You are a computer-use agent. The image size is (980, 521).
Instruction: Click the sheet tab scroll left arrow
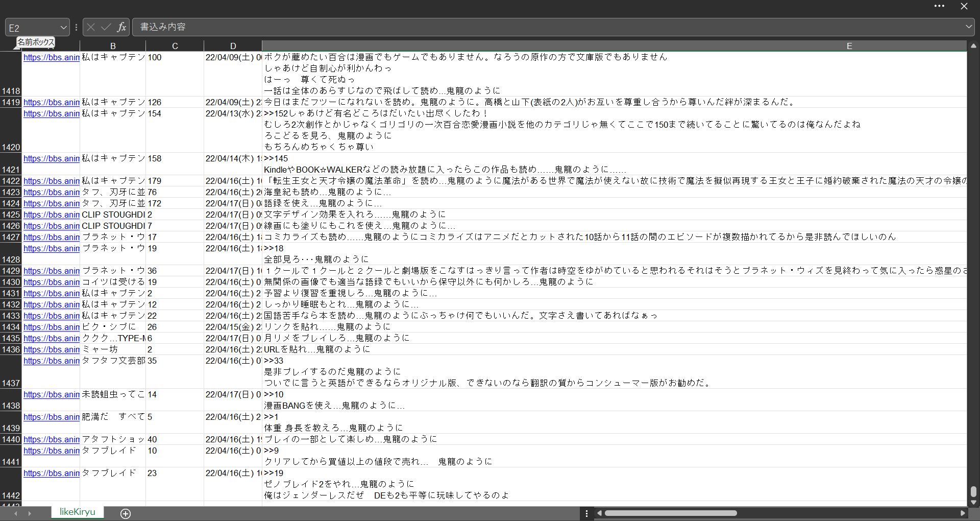click(16, 513)
